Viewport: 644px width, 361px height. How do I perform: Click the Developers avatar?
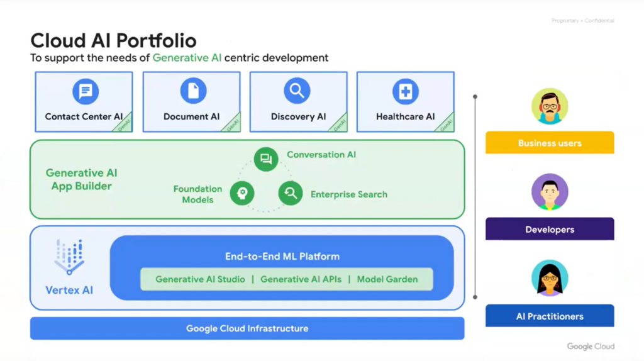[550, 192]
